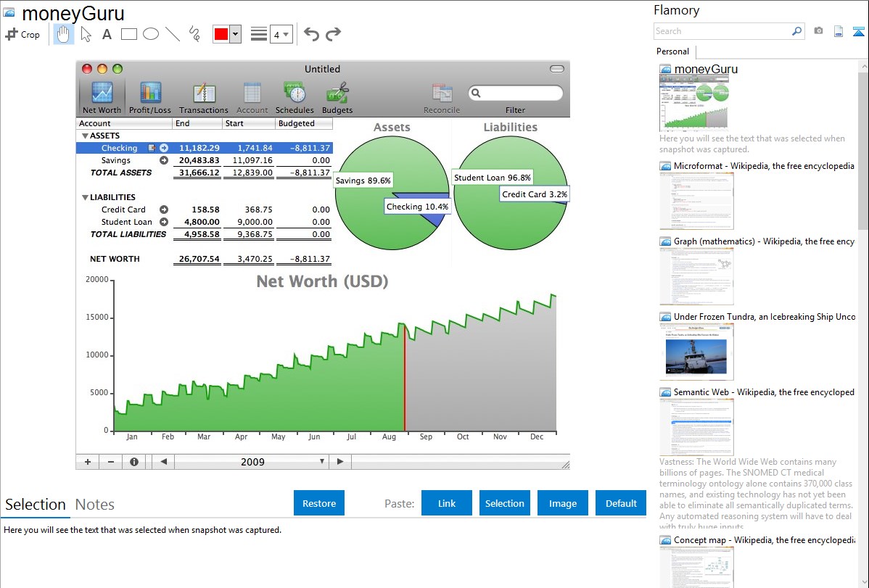Select the Crop tool

coord(22,34)
